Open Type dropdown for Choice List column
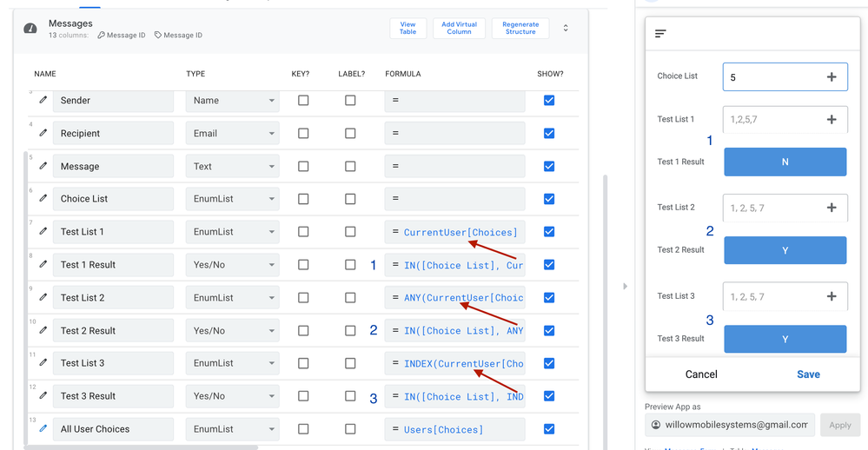 [233, 199]
